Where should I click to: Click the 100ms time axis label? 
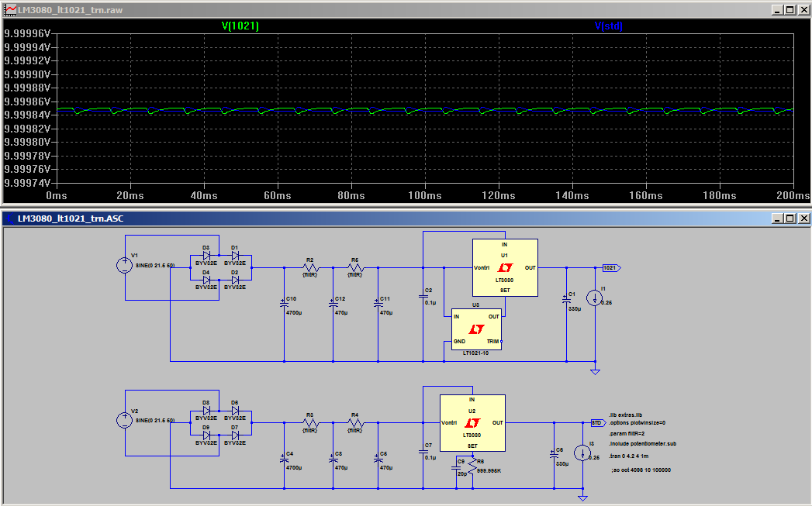(x=425, y=195)
